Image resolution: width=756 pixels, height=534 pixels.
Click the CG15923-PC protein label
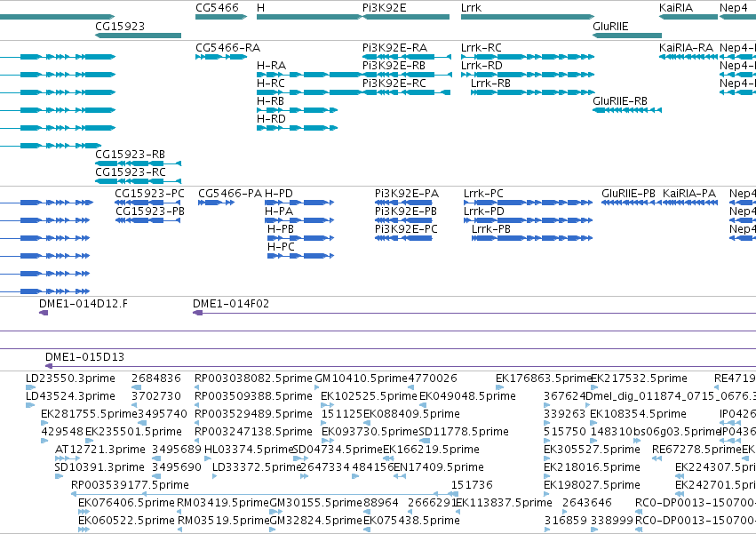149,194
